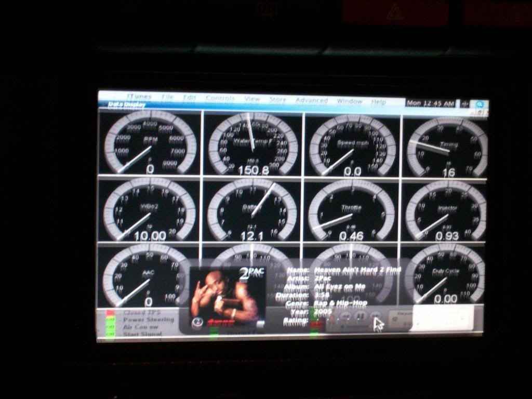
Task: Click the 12.1 battery reading
Action: click(x=251, y=236)
